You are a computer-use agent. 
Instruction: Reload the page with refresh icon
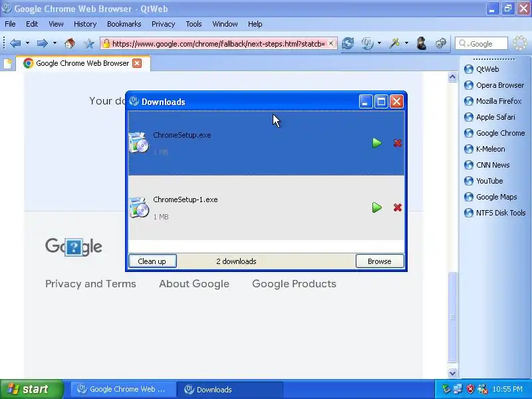coord(348,43)
